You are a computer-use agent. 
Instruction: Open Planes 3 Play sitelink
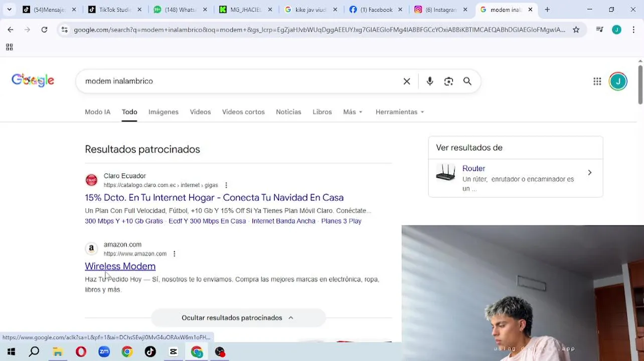click(x=341, y=221)
